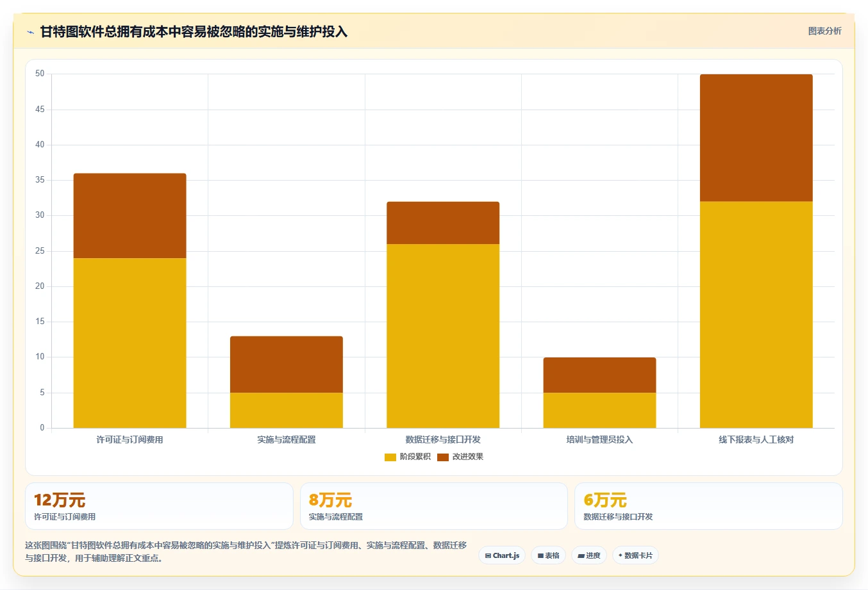The width and height of the screenshot is (868, 590).
Task: Open the 8万元 实施与流程配置 card
Action: [x=434, y=506]
